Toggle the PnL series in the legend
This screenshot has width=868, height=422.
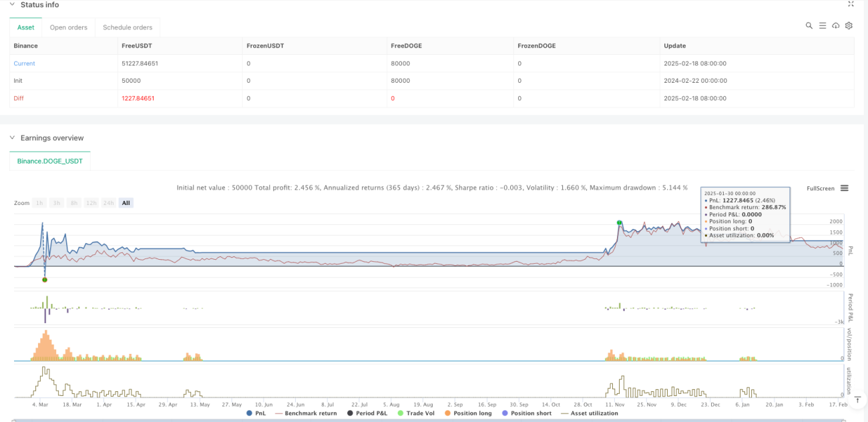coord(258,413)
